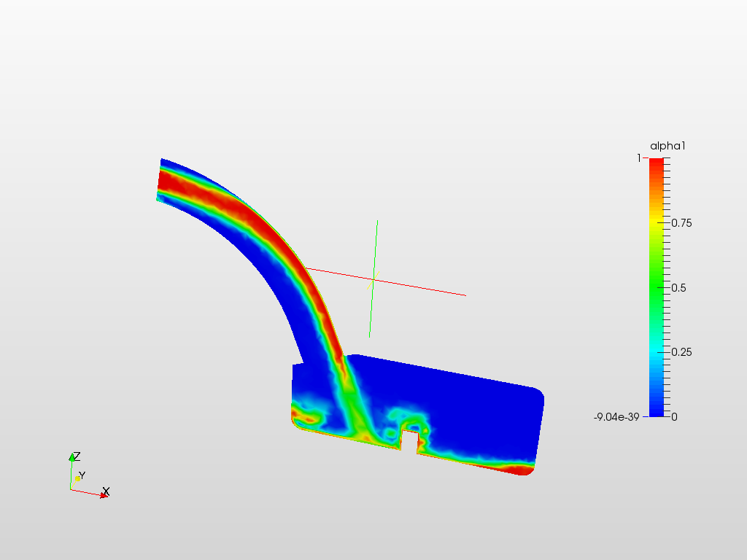Viewport: 747px width, 560px height.
Task: Click the 0.75 legend tick label
Action: click(x=681, y=223)
